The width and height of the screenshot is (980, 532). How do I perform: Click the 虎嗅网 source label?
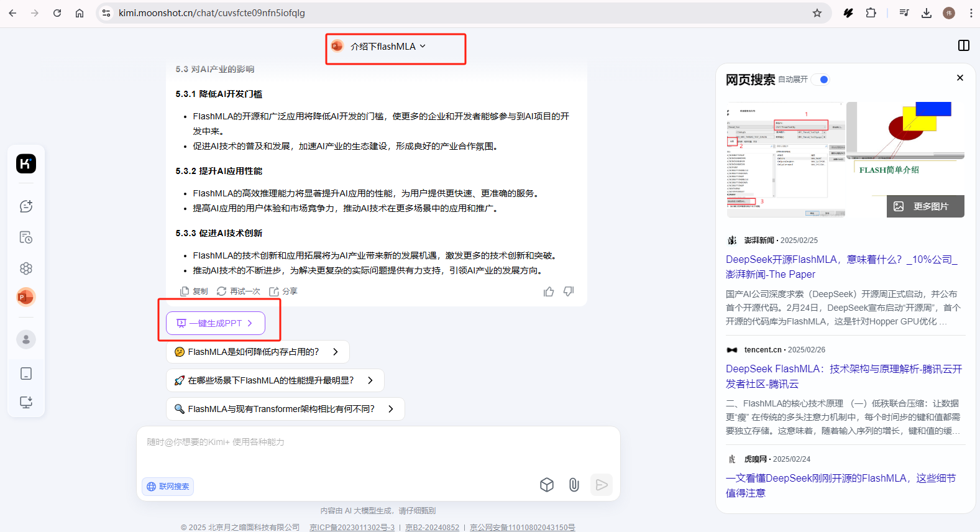[755, 459]
